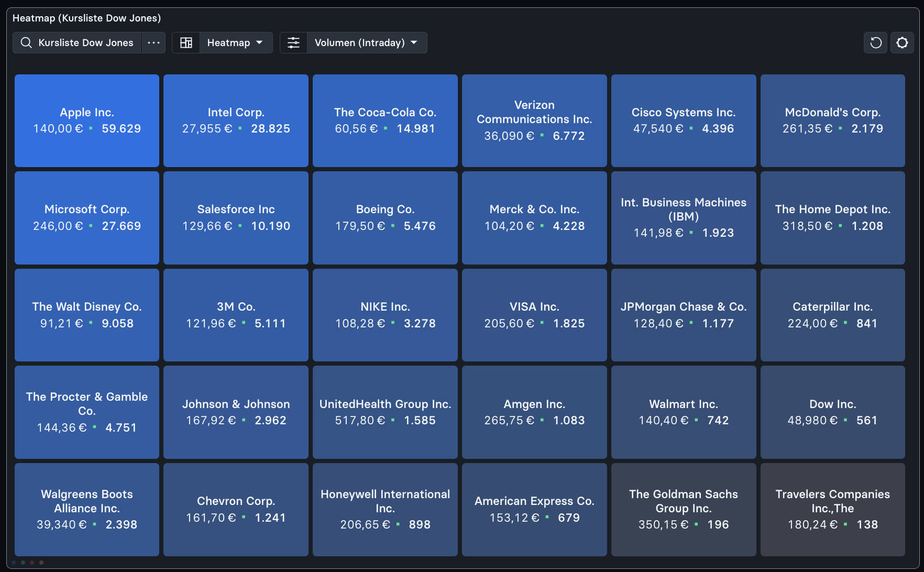924x572 pixels.
Task: Open the McDonald's Corp. tile
Action: coord(833,120)
